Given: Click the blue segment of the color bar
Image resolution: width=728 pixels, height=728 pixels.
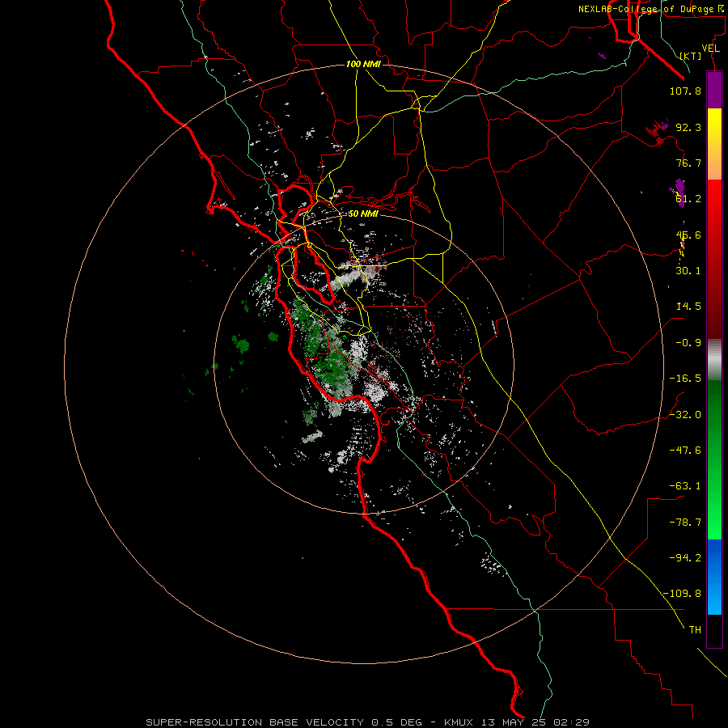Looking at the screenshot, I should [x=714, y=577].
